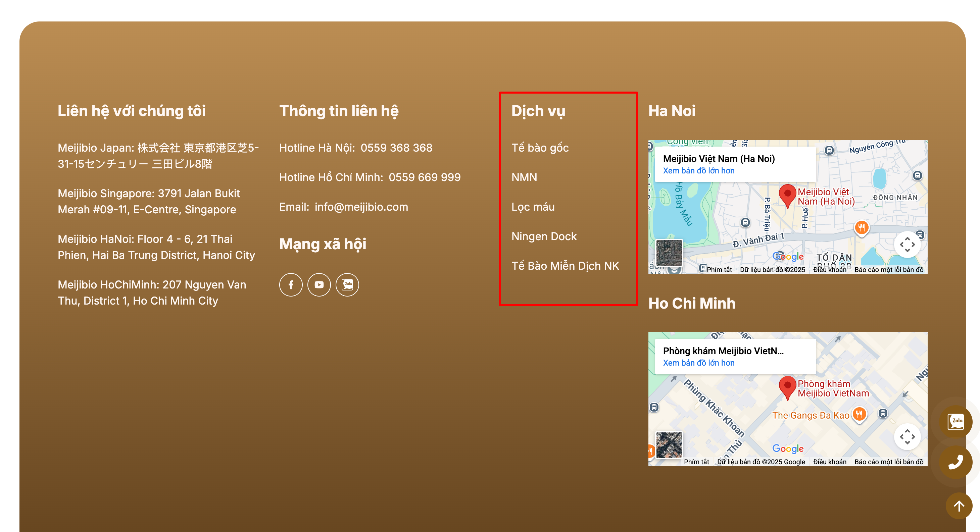Click the Zalo icon under Mạng xã hội
The height and width of the screenshot is (532, 980).
click(x=347, y=284)
